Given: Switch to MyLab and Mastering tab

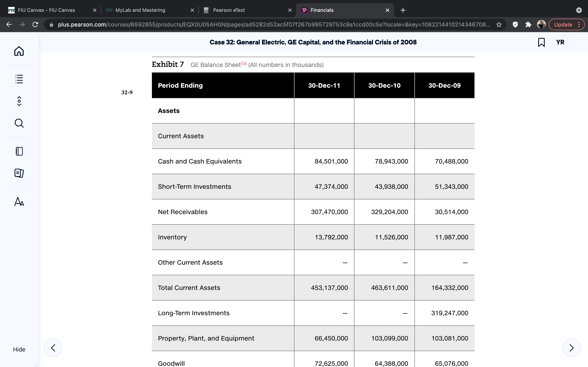Looking at the screenshot, I should pyautogui.click(x=150, y=10).
